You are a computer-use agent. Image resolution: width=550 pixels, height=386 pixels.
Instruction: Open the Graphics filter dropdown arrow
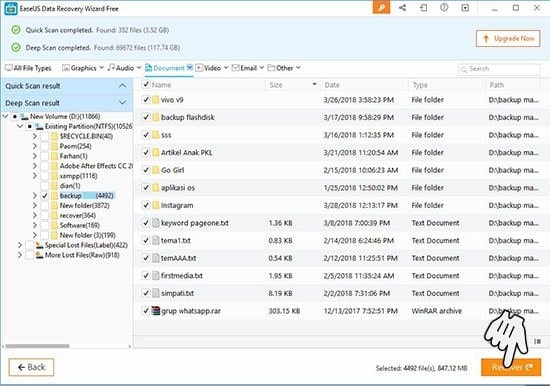(101, 67)
